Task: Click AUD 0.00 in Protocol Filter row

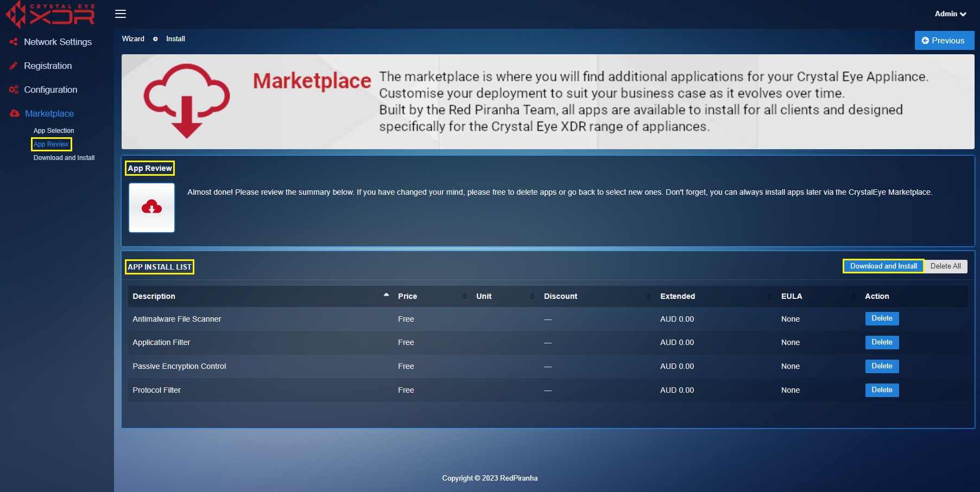Action: pyautogui.click(x=677, y=390)
